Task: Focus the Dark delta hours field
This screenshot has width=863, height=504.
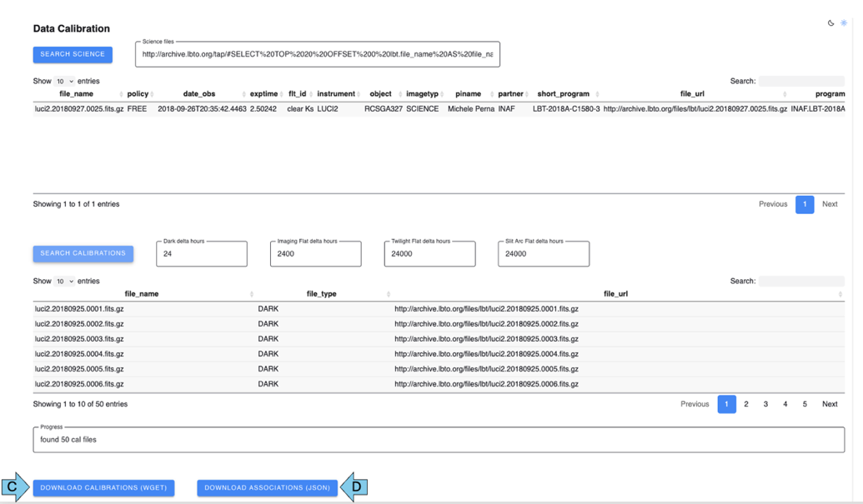Action: (202, 254)
